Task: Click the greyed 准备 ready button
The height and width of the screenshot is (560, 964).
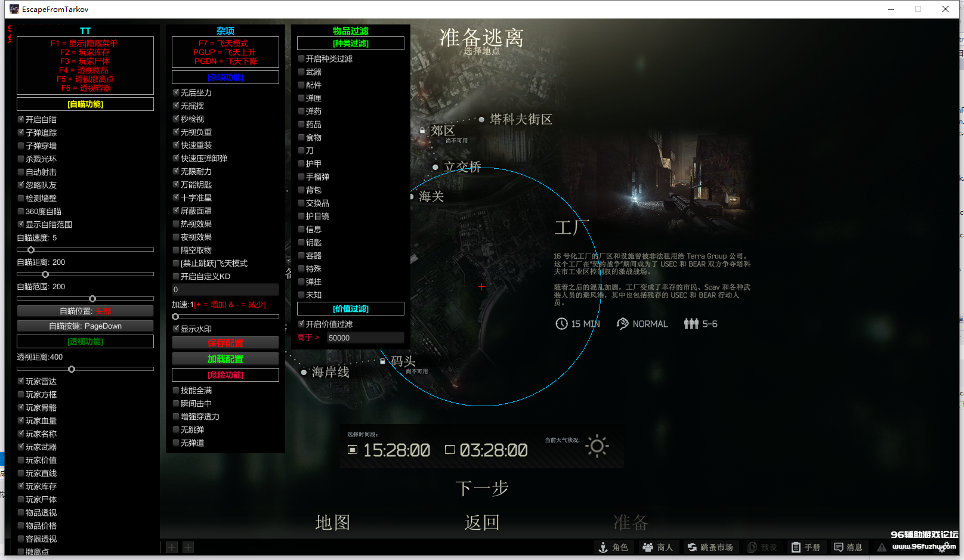Action: [631, 522]
